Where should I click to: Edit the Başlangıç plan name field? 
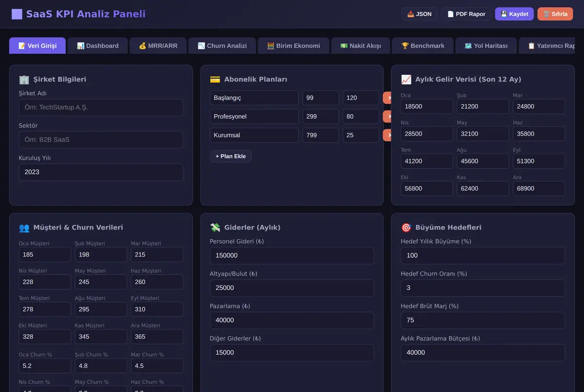point(254,98)
